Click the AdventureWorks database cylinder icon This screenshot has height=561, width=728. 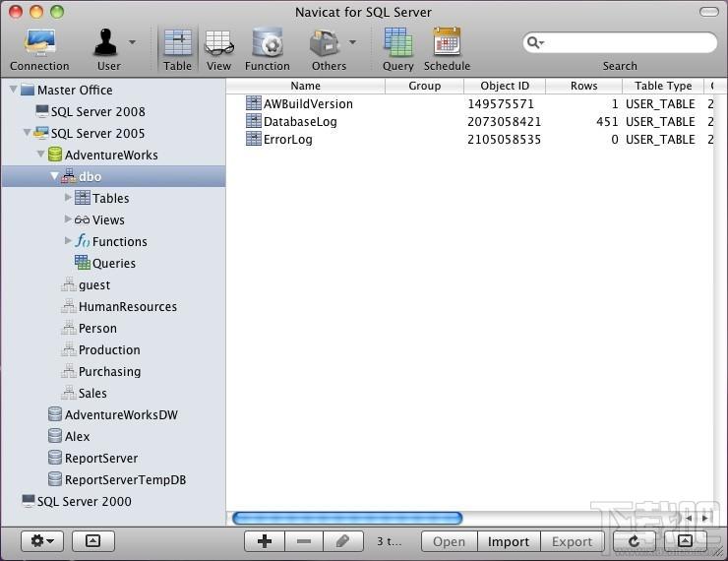(x=55, y=155)
